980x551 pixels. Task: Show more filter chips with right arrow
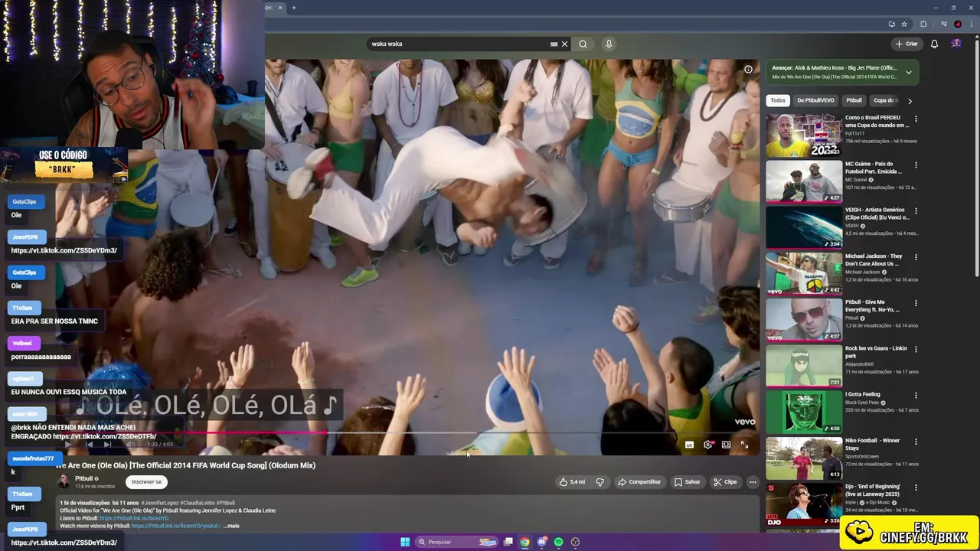(910, 100)
